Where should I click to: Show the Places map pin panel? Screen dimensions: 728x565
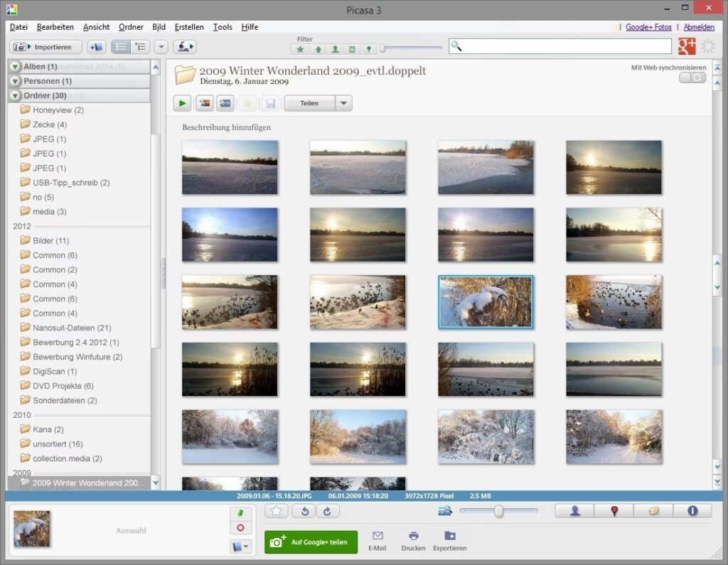point(614,510)
